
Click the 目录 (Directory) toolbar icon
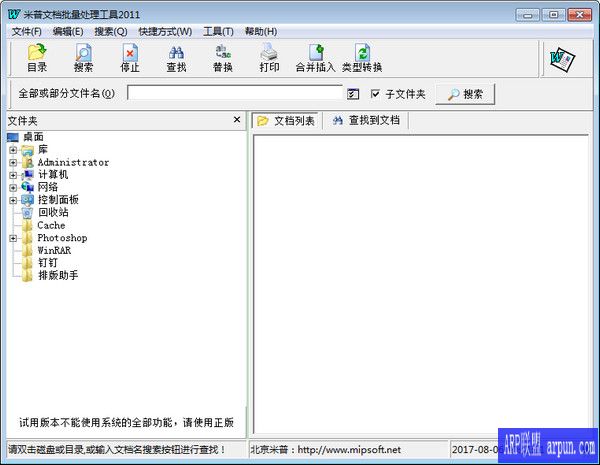(x=37, y=58)
